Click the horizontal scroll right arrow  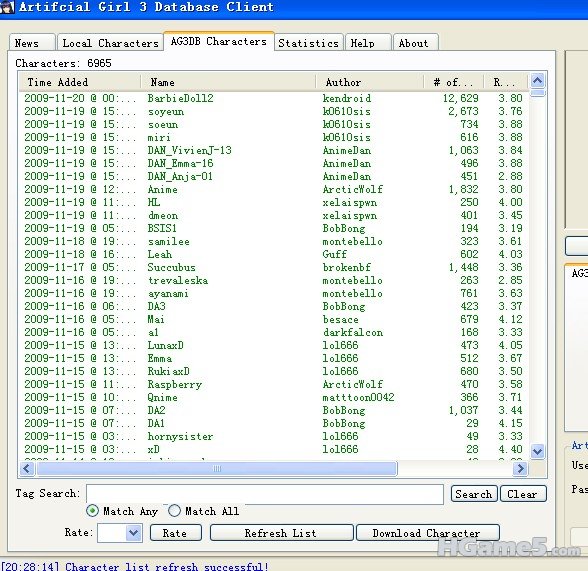520,468
